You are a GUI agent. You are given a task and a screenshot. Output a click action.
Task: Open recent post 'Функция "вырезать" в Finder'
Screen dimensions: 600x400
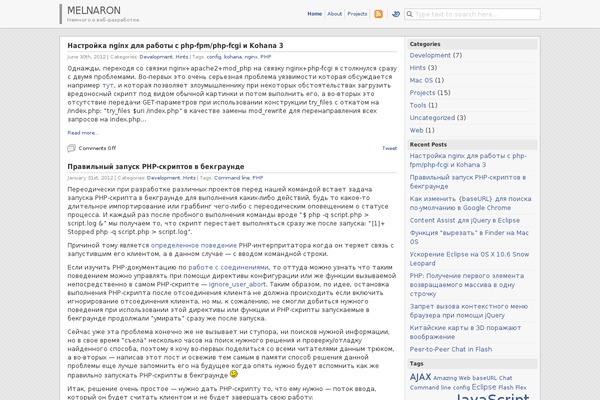[x=469, y=237]
